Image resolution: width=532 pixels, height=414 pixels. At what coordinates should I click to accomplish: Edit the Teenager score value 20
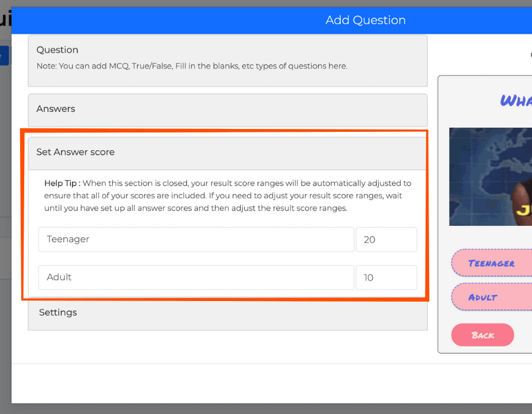tap(386, 240)
